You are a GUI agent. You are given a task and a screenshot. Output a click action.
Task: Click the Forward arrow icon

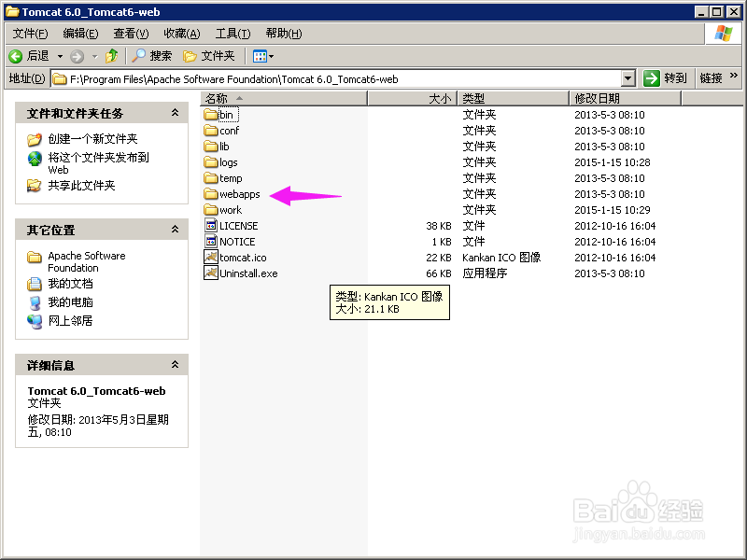pos(77,57)
